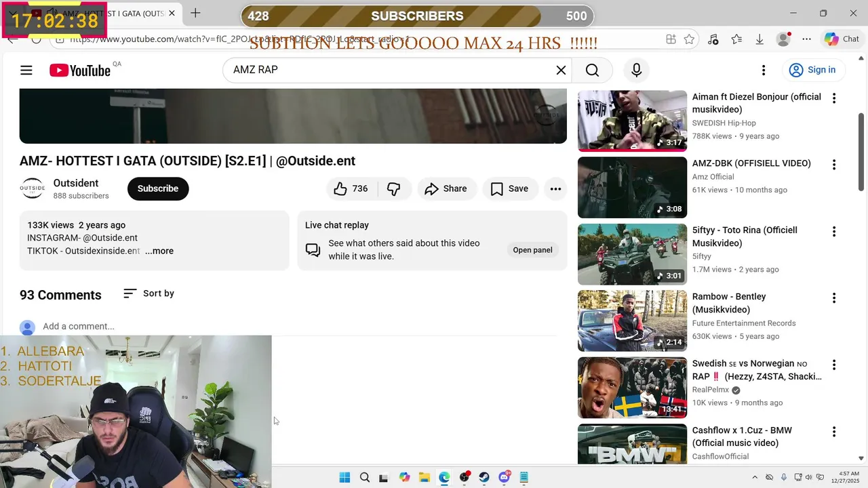Image resolution: width=868 pixels, height=488 pixels.
Task: Open Discord from taskbar
Action: point(504,477)
